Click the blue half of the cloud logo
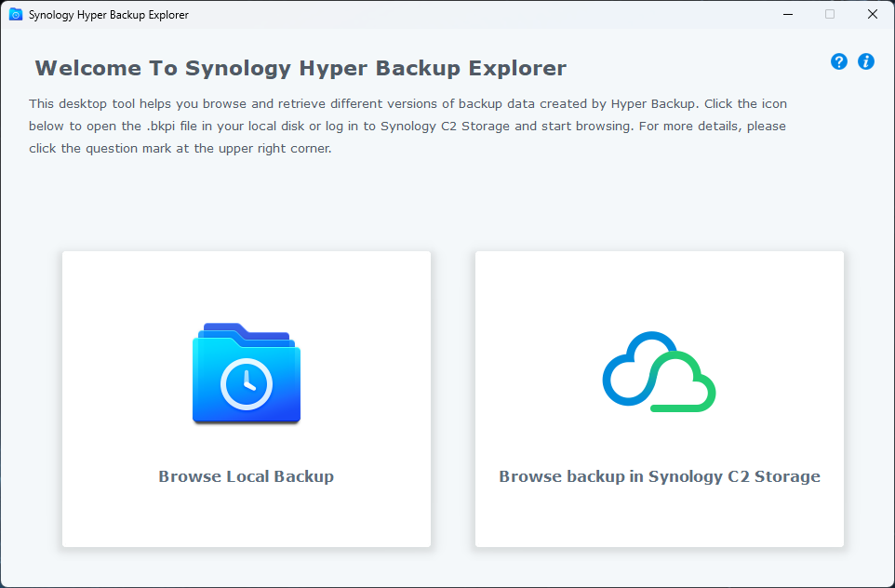This screenshot has height=588, width=895. click(x=635, y=368)
